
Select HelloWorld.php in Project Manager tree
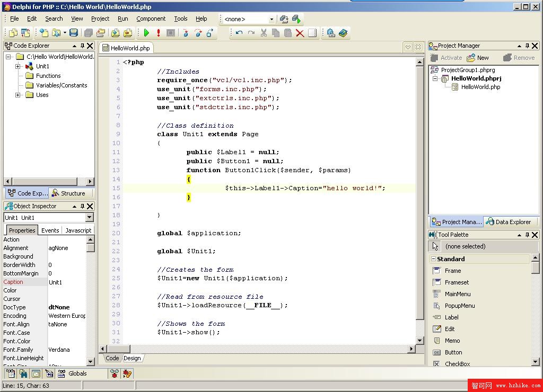coord(480,87)
